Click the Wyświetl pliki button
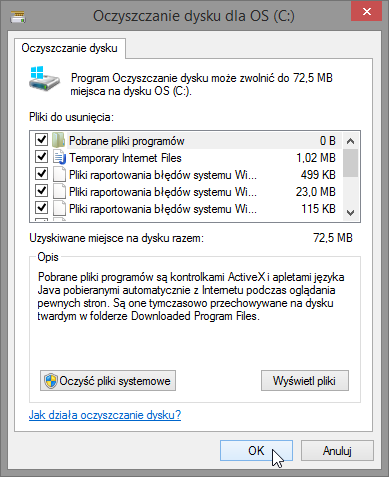Screen dimensions: 389x477 click(305, 381)
